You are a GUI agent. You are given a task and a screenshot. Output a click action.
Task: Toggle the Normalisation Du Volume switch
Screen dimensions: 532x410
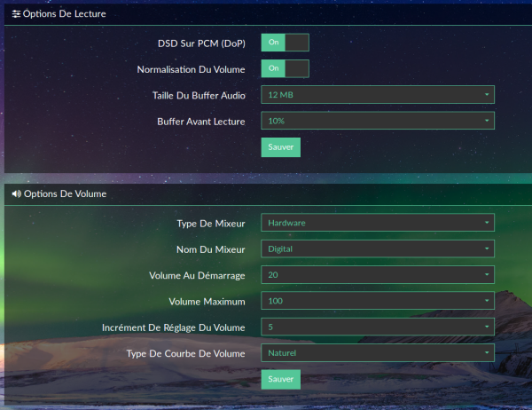pos(285,68)
